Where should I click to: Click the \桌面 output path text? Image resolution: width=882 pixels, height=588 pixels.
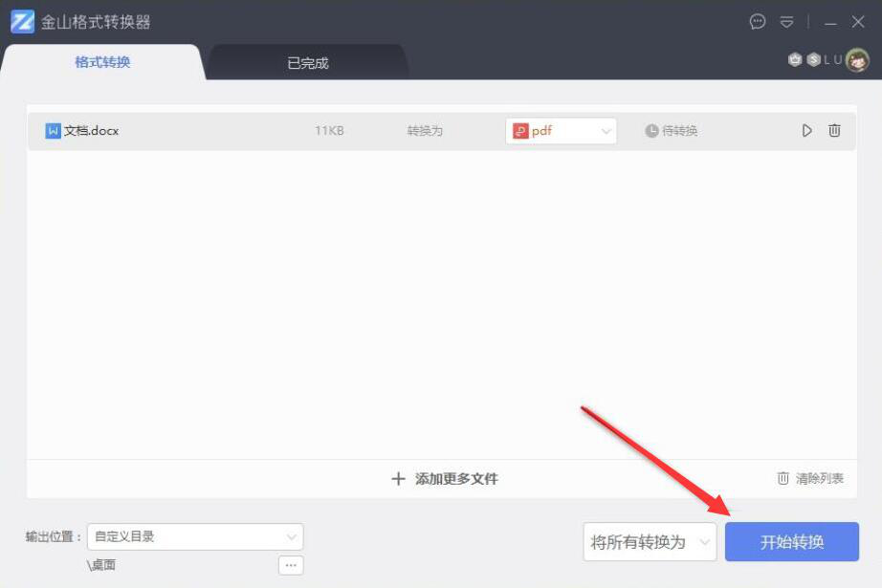click(x=101, y=565)
